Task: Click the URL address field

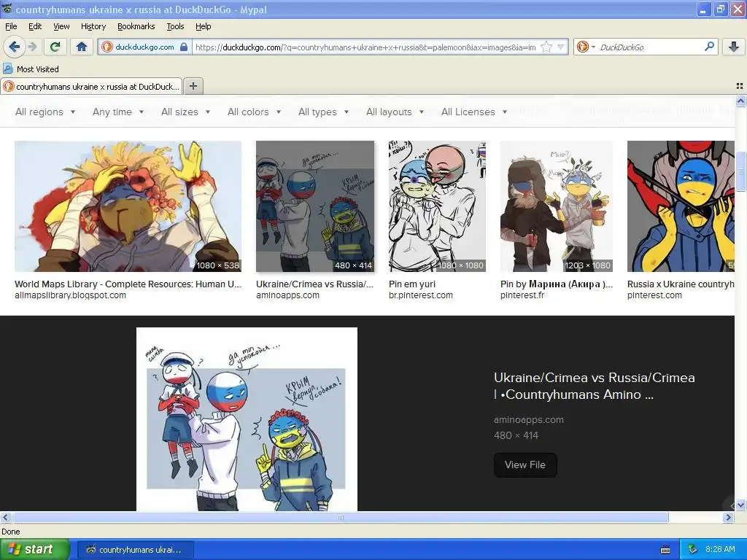Action: point(365,47)
